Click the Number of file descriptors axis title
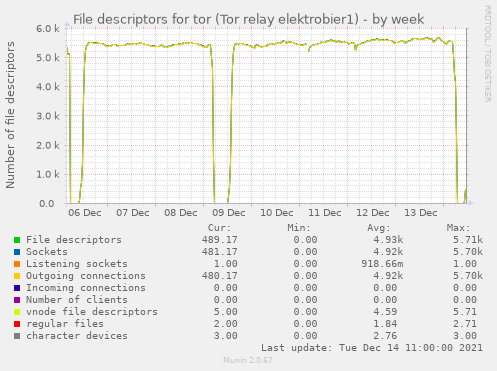497x371 pixels. click(x=10, y=115)
